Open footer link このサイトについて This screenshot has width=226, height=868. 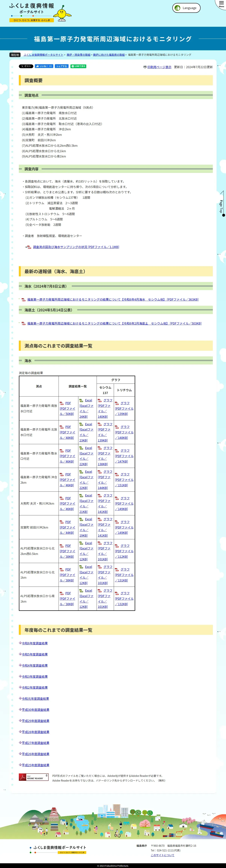[162, 855]
